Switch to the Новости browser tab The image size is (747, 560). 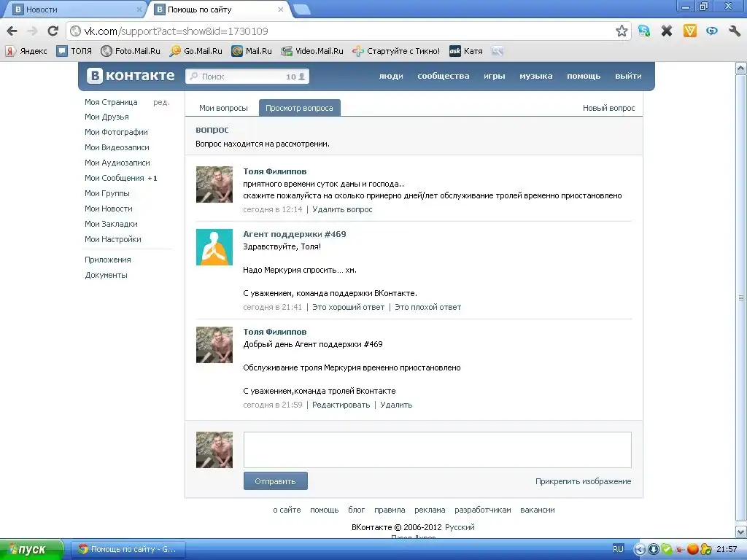[73, 9]
